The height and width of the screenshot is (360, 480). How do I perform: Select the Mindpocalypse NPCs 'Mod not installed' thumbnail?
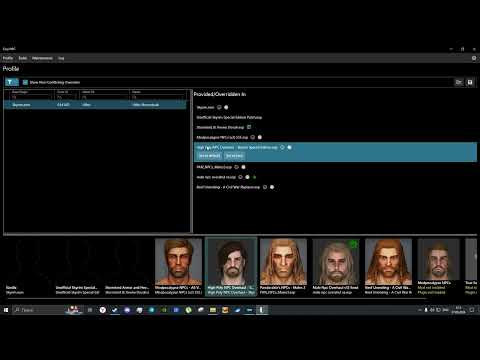[439, 267]
